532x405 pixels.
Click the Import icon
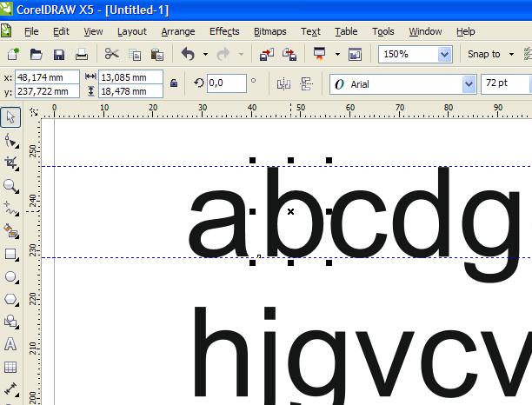coord(267,54)
